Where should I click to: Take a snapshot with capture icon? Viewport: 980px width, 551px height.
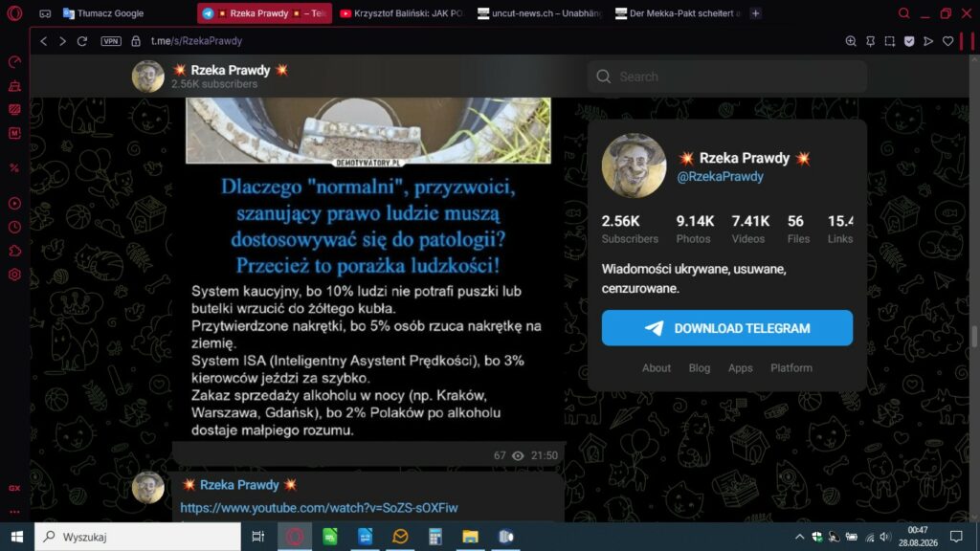[x=889, y=41]
